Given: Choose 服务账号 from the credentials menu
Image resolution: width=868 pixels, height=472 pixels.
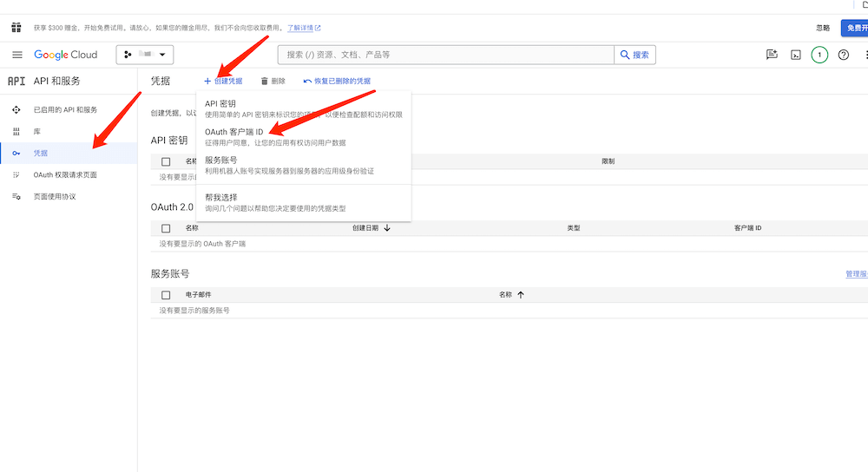Looking at the screenshot, I should [221, 161].
